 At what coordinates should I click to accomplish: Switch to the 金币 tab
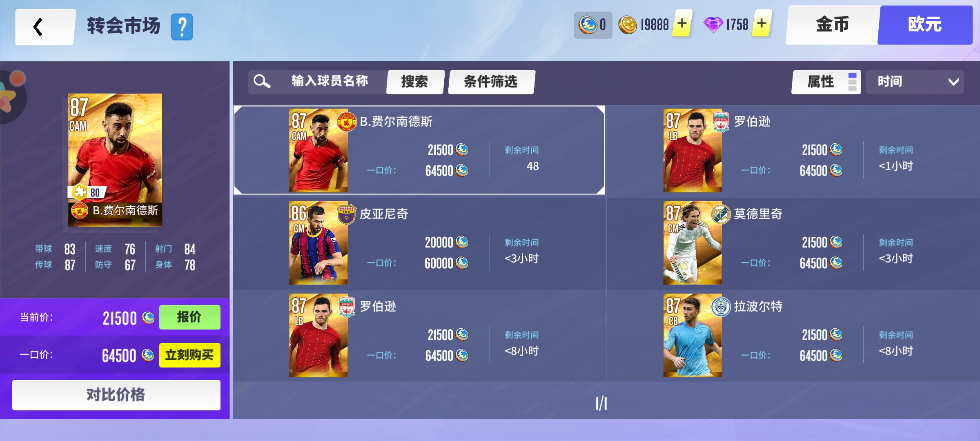tap(832, 25)
